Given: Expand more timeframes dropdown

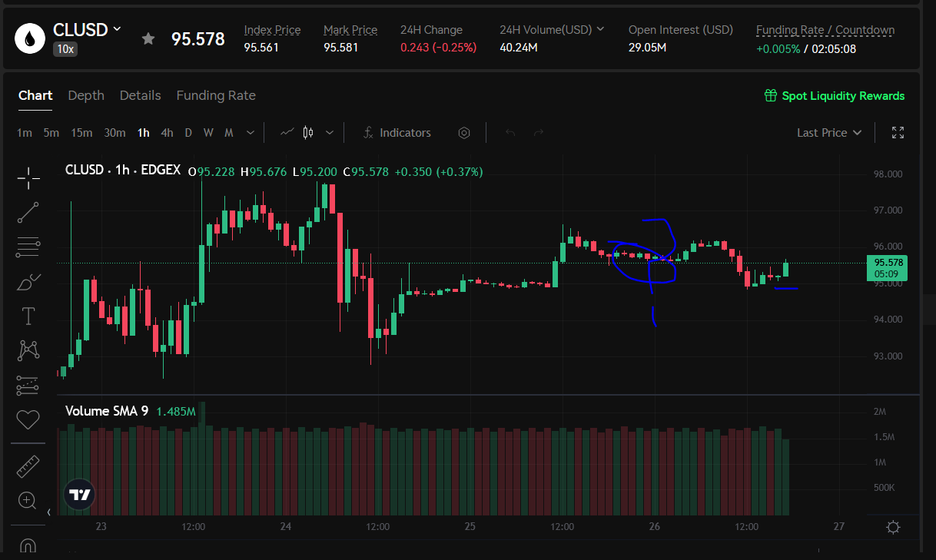Looking at the screenshot, I should [251, 132].
